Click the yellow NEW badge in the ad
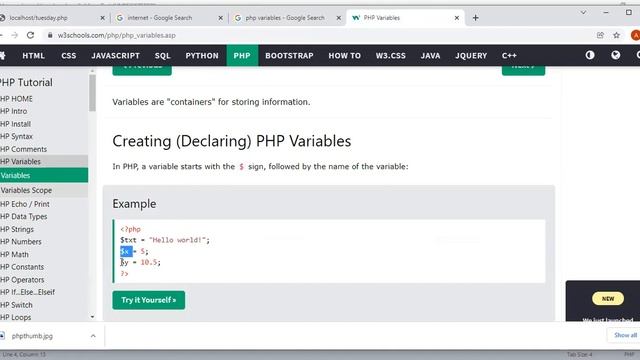Screen dimensions: 640x360 click(x=608, y=299)
